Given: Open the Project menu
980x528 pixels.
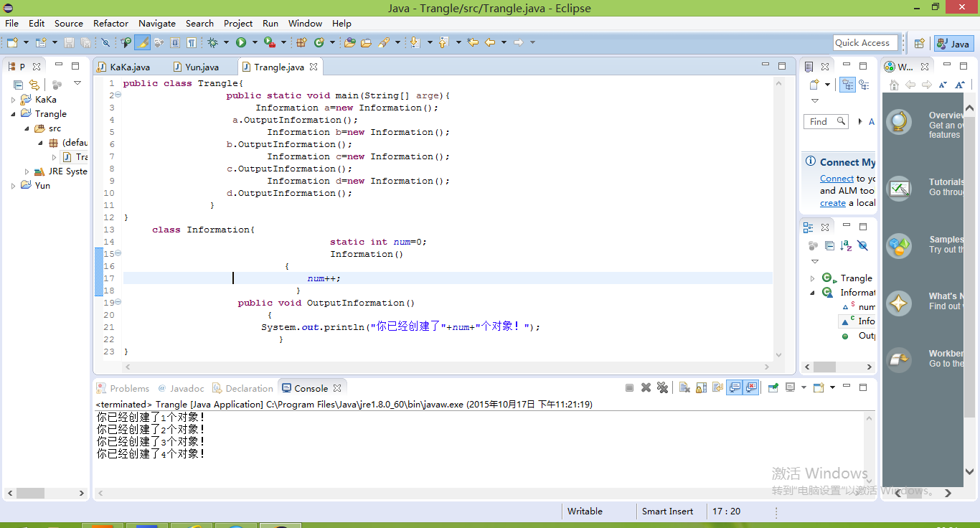Looking at the screenshot, I should (x=238, y=23).
